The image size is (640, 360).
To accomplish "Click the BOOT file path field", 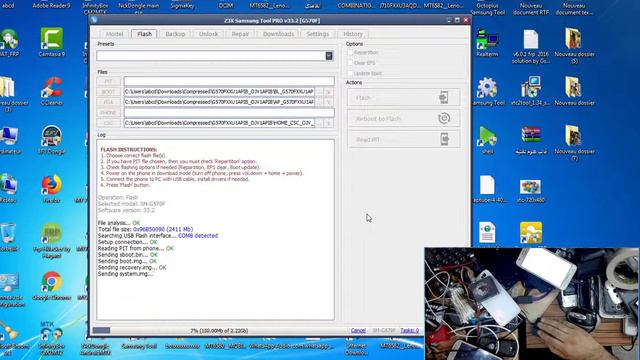I will (219, 91).
